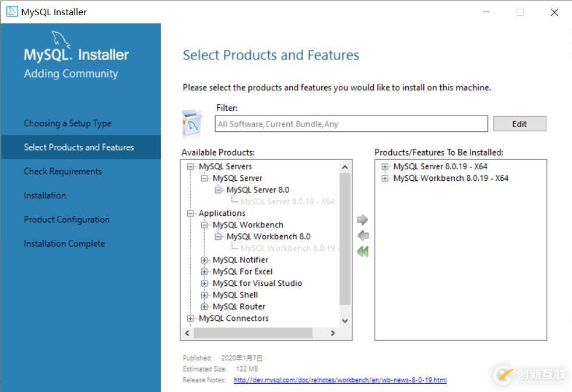
Task: Select the MySQL Notifier tree row
Action: [x=240, y=260]
